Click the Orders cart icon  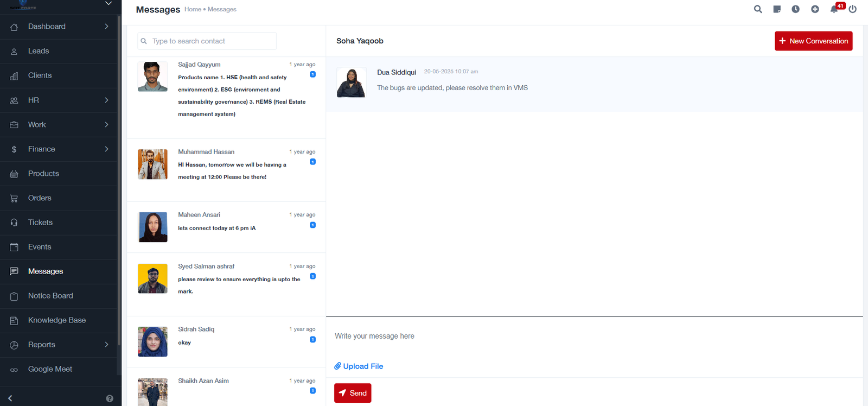[14, 198]
